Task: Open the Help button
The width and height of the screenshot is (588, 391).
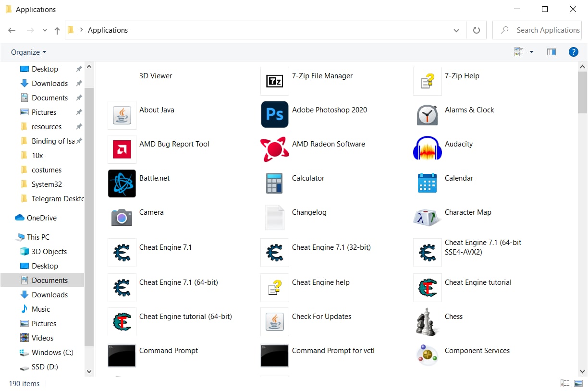Action: coord(573,52)
